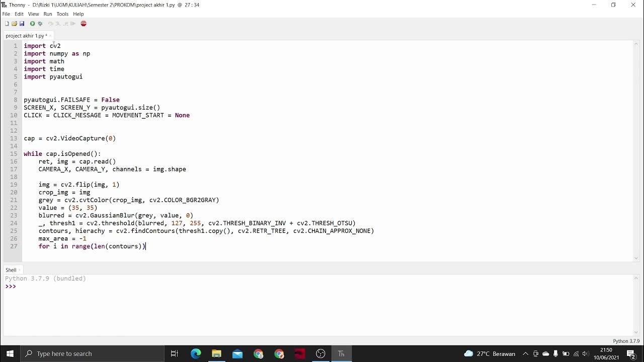Screen dimensions: 644x362
Task: Open the File menu
Action: (6, 14)
